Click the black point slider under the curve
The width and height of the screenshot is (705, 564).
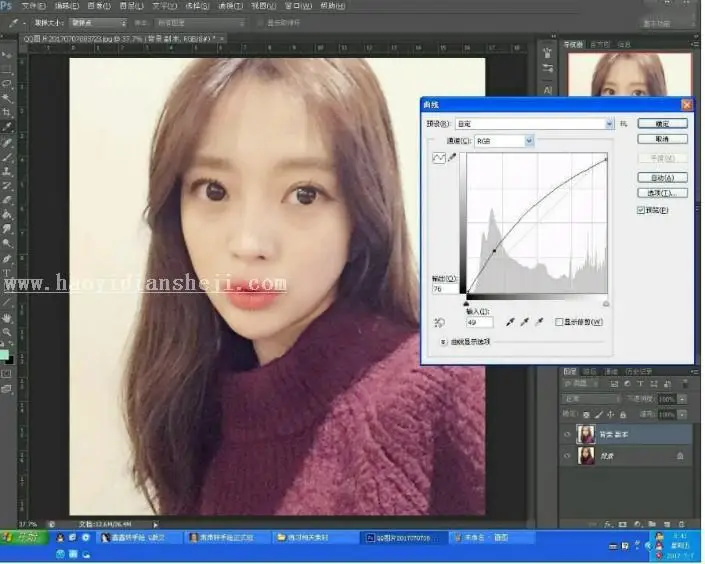(466, 304)
